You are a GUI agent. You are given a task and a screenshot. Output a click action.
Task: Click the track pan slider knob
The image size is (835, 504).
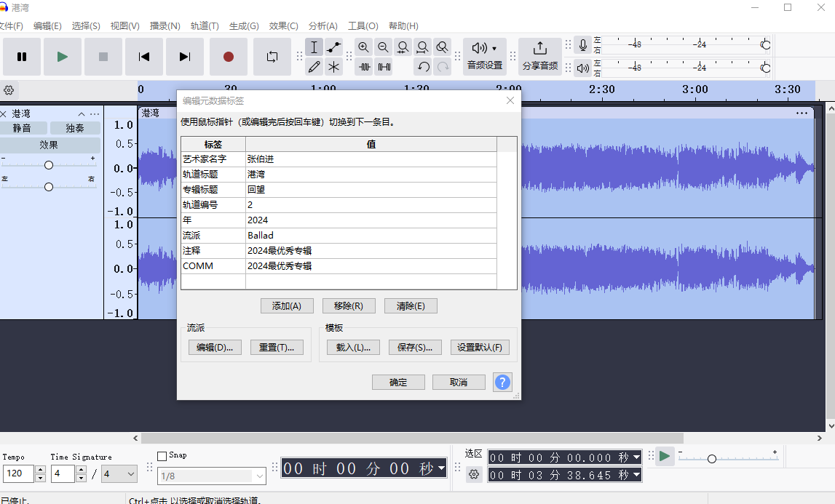pyautogui.click(x=49, y=187)
